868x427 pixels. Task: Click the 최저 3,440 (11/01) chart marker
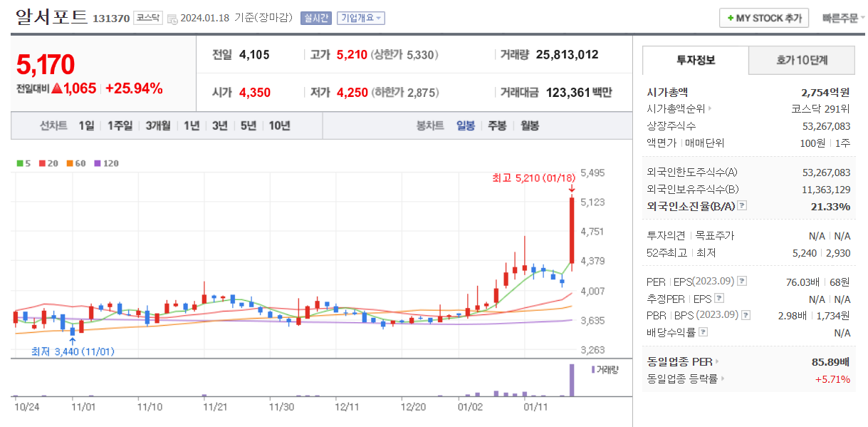(73, 351)
